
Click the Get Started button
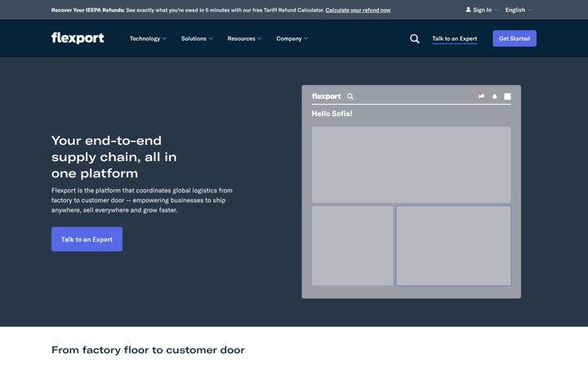coord(514,38)
